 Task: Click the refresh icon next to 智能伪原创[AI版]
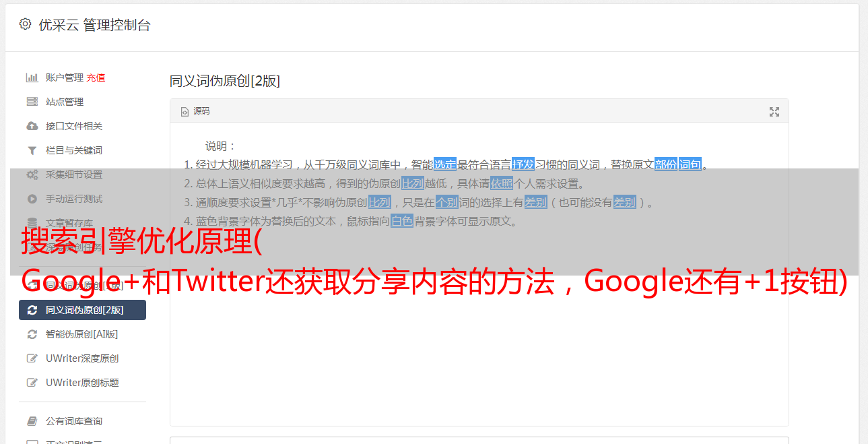coord(32,334)
